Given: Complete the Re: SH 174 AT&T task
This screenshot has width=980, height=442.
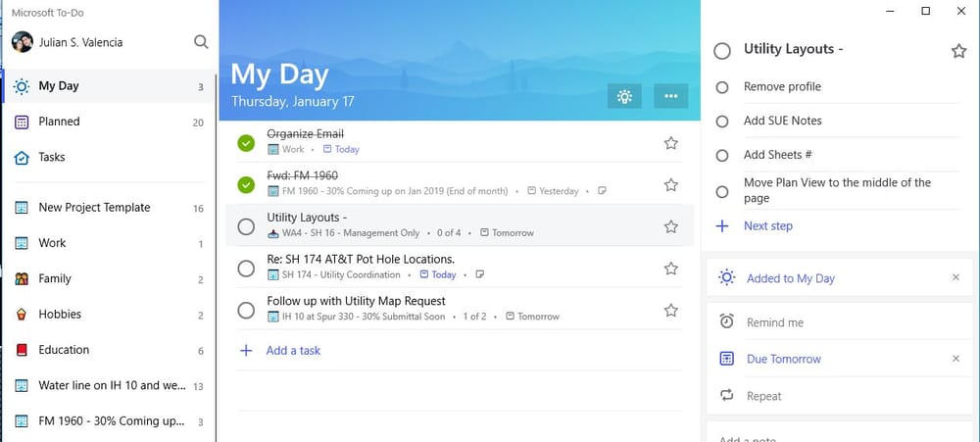Looking at the screenshot, I should point(246,269).
